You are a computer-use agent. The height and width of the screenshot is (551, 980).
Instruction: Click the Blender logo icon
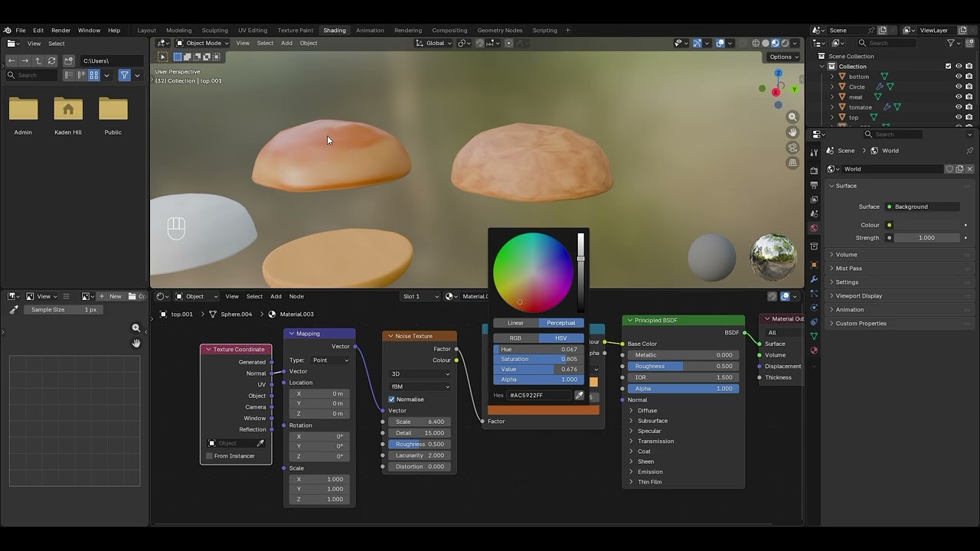7,30
